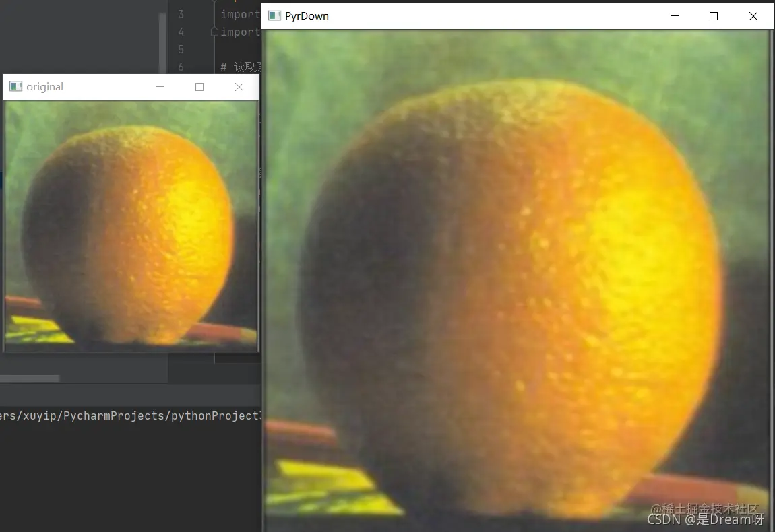Close the PyrDown window
This screenshot has width=775, height=532.
click(753, 15)
